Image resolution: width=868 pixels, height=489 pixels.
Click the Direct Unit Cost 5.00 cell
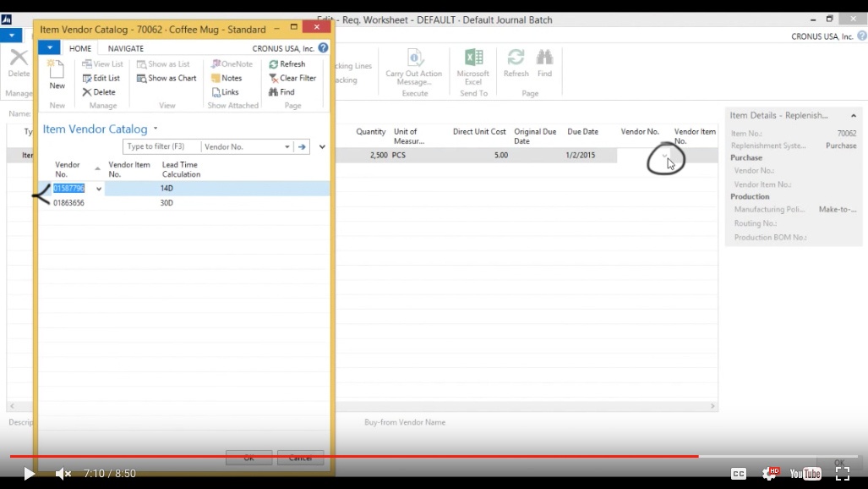coord(501,155)
